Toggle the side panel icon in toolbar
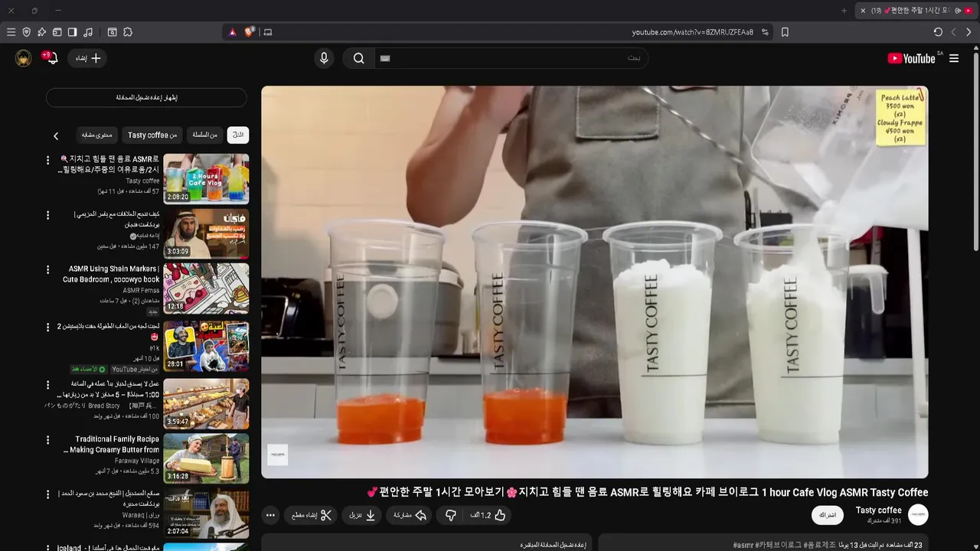This screenshot has width=980, height=551. (72, 32)
